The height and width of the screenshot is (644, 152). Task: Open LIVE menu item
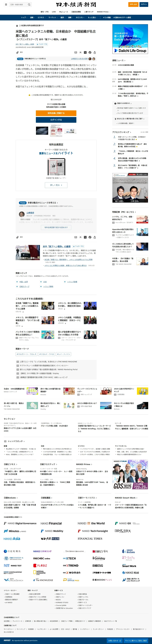pos(54,12)
